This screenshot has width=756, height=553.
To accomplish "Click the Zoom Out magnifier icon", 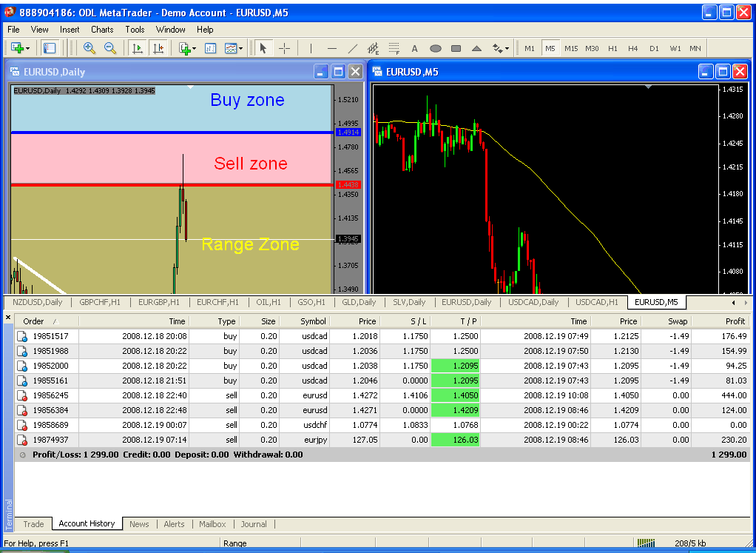I will pyautogui.click(x=110, y=48).
